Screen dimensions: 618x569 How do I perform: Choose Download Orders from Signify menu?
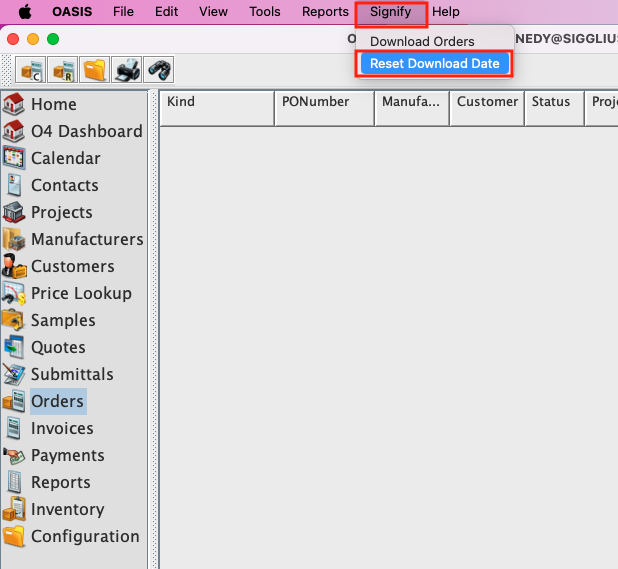(422, 41)
